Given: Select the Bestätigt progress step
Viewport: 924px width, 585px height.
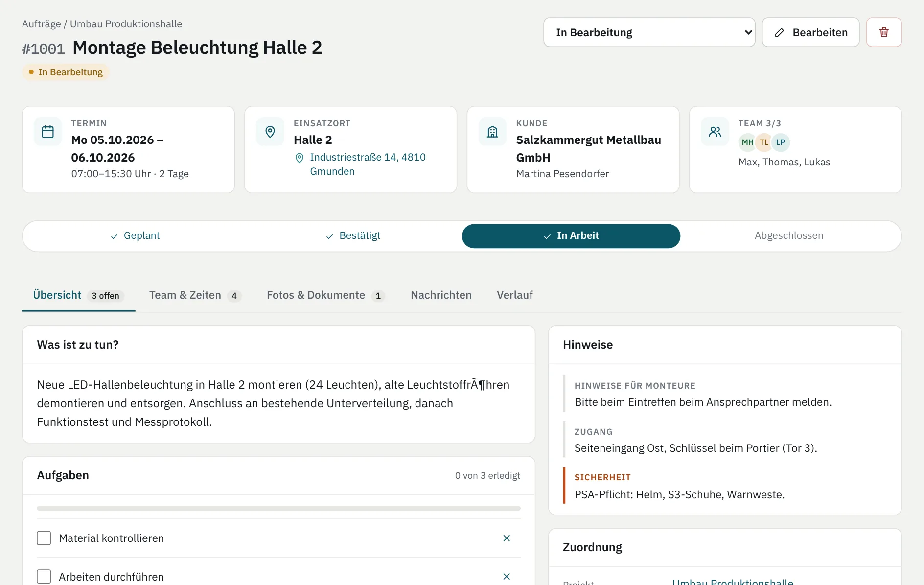Looking at the screenshot, I should pos(353,235).
